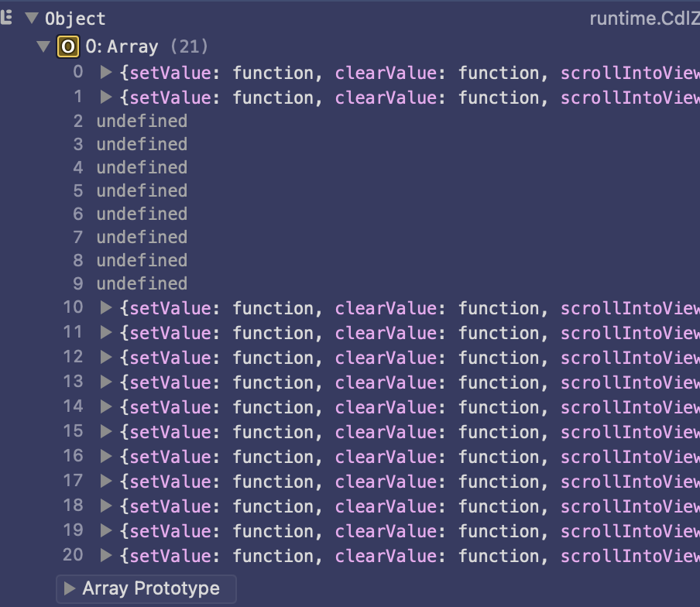Collapse the top-level Object
700x607 pixels.
click(x=31, y=18)
